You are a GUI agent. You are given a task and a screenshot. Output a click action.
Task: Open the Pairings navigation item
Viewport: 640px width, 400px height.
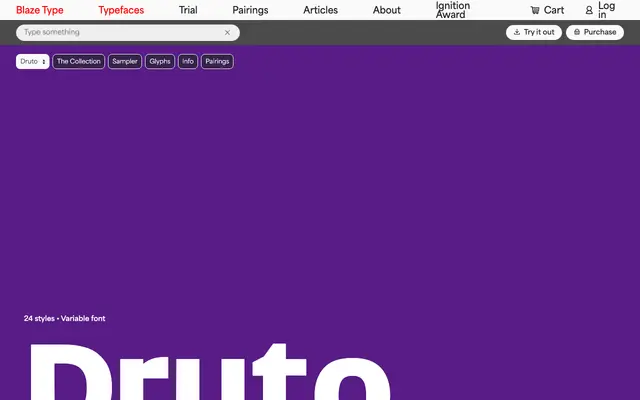(250, 10)
